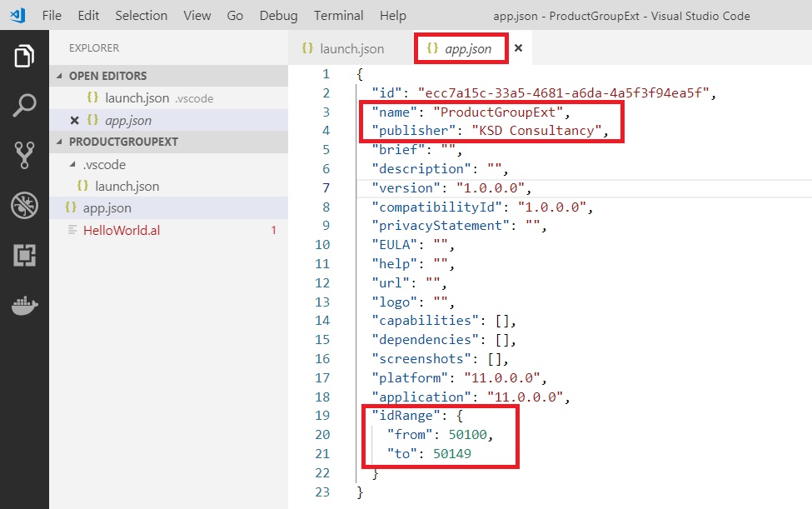812x509 pixels.
Task: Select app.json in the project tree
Action: click(107, 208)
